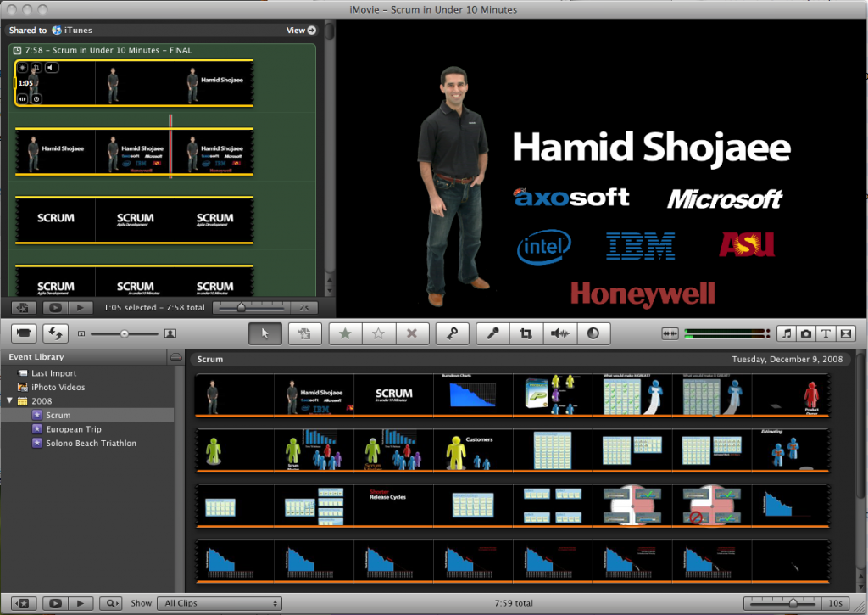
Task: Click the Burndown Charts frame in the event filmstrip
Action: click(x=473, y=394)
